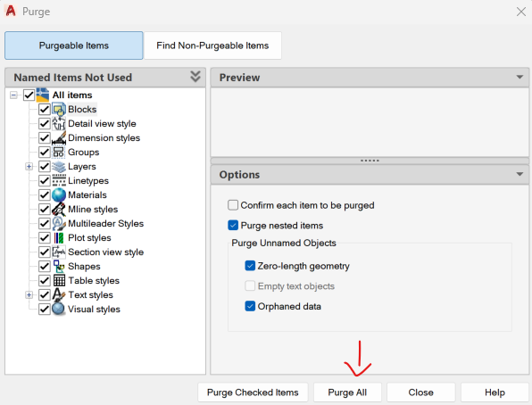Screen dimensions: 532x405
Task: Click the Dimension styles icon
Action: [x=59, y=138]
